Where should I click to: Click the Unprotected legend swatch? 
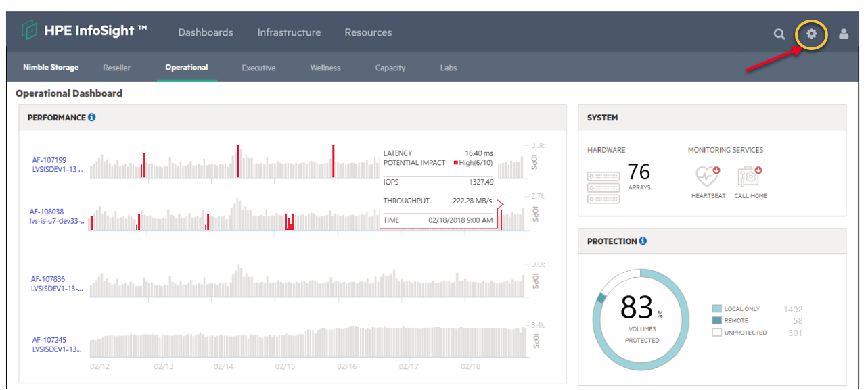(x=717, y=333)
